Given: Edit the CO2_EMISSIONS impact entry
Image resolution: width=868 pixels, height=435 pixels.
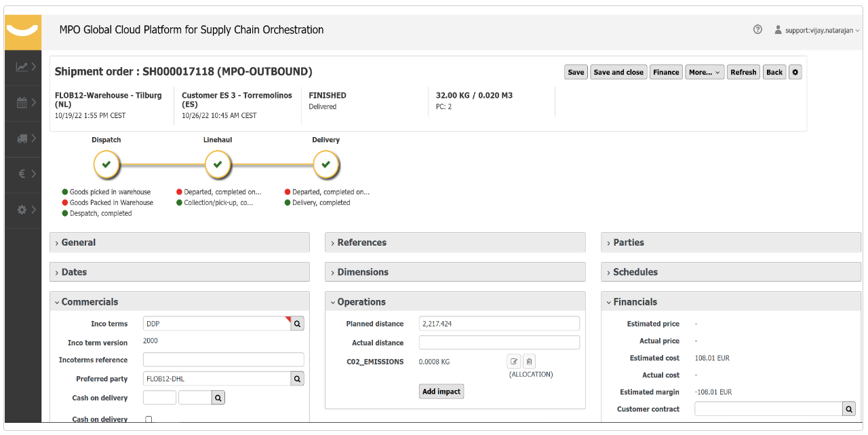Looking at the screenshot, I should [514, 362].
